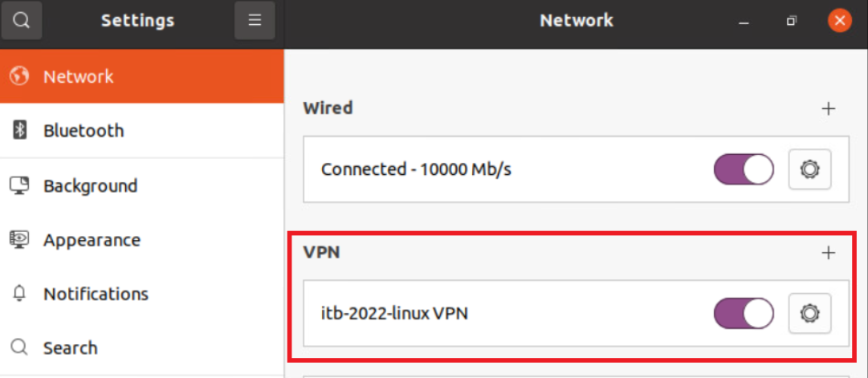Click the Connected - 10000 Mb/s row
The image size is (868, 378).
click(x=416, y=169)
